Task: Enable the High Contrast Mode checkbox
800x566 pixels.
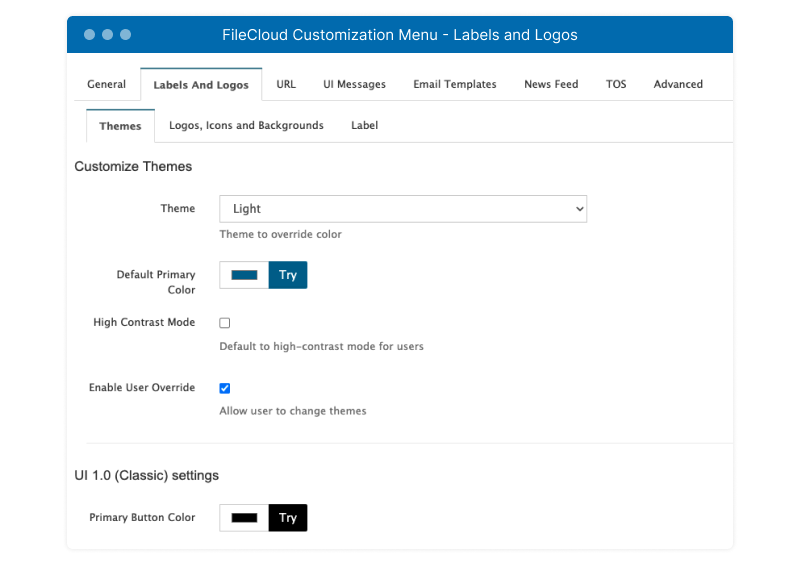Action: [224, 323]
